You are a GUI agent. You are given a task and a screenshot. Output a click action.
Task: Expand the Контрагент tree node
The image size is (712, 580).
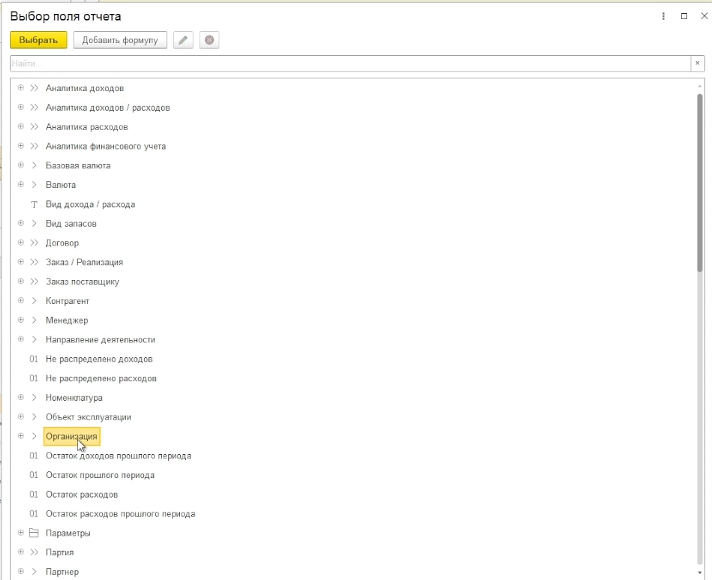[x=20, y=300]
